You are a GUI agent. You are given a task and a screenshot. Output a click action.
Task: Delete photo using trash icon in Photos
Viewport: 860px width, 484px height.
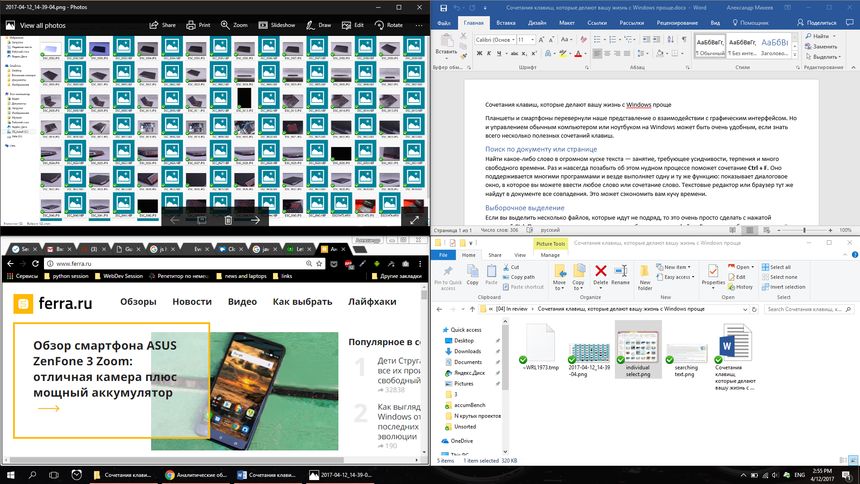tap(228, 220)
